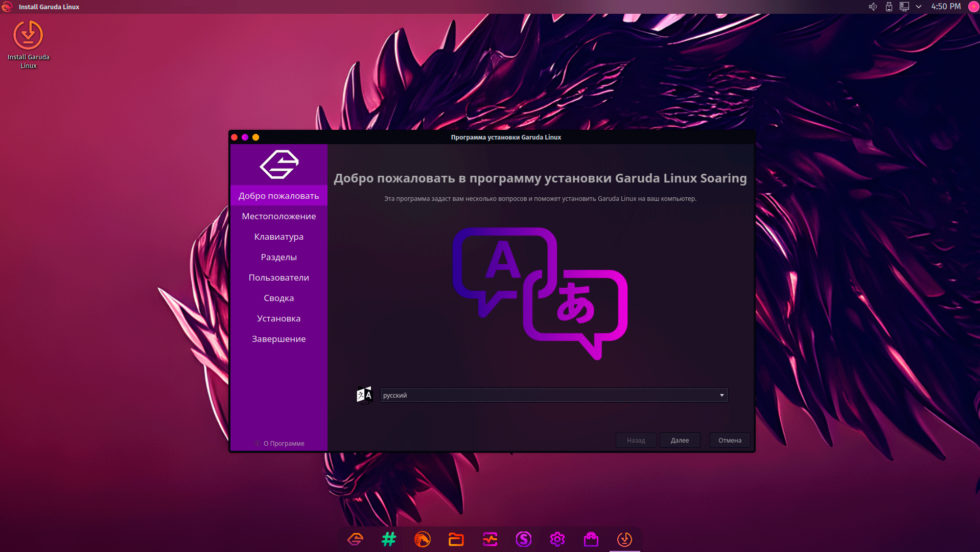
Task: Open the wired network tray icon
Action: (x=904, y=7)
